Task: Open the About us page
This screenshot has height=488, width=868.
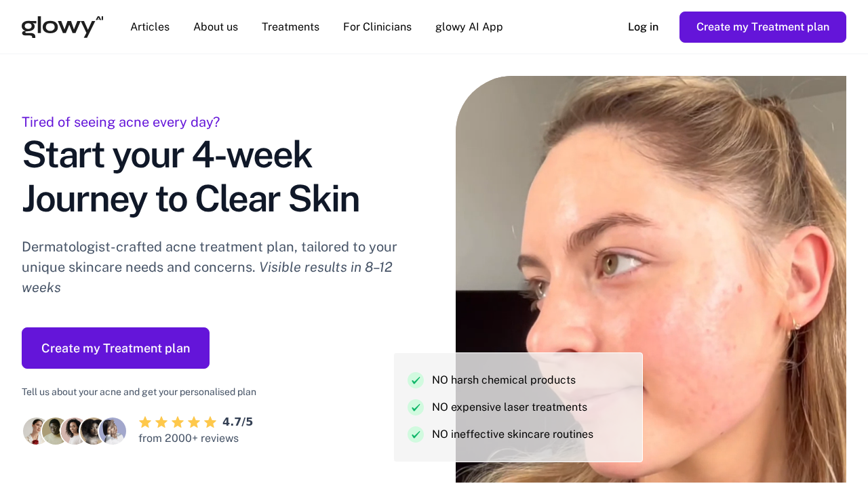Action: [216, 27]
